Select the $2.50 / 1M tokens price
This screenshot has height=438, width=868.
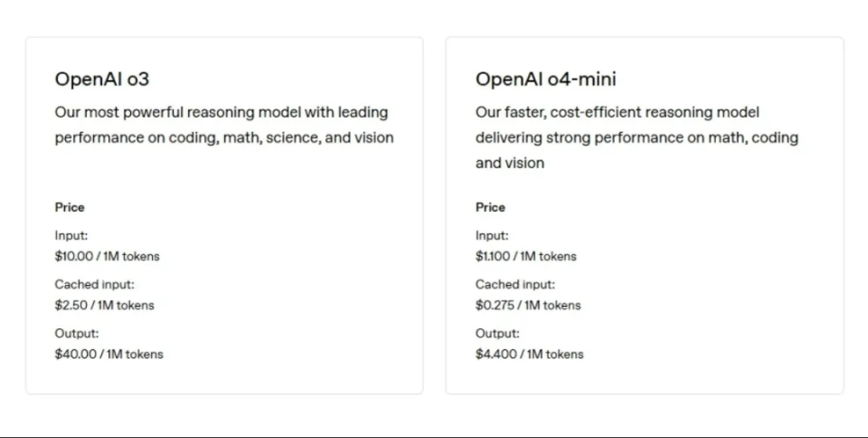(x=104, y=305)
